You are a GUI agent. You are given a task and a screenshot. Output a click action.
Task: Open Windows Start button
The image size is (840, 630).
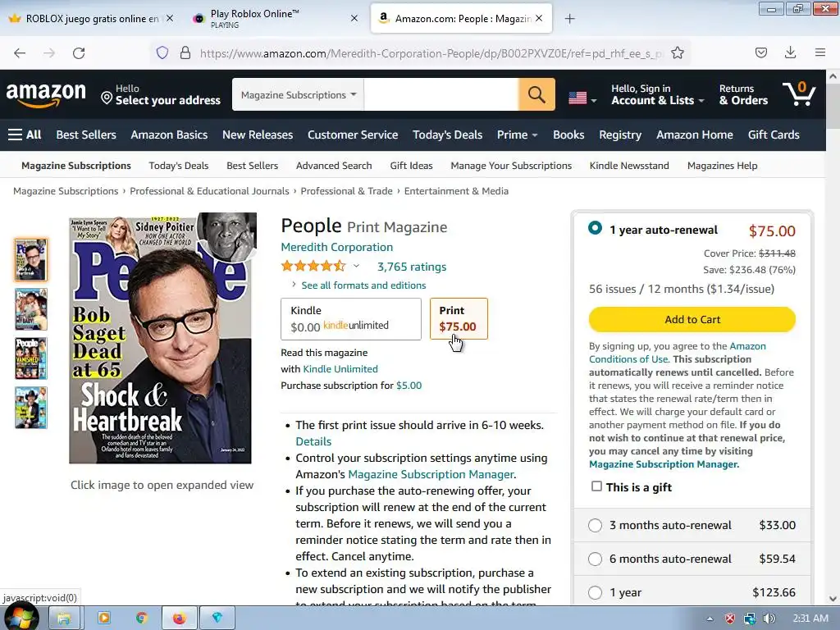(x=21, y=618)
